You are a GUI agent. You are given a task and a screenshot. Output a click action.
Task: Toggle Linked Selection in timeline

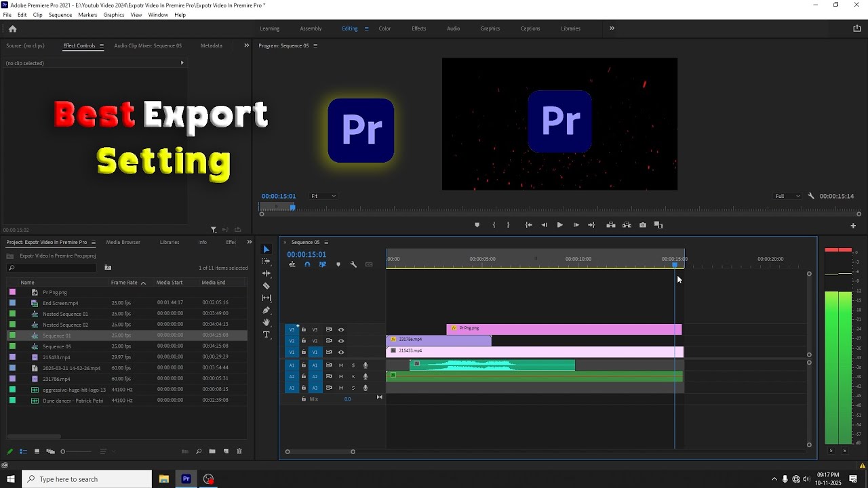[x=322, y=264]
